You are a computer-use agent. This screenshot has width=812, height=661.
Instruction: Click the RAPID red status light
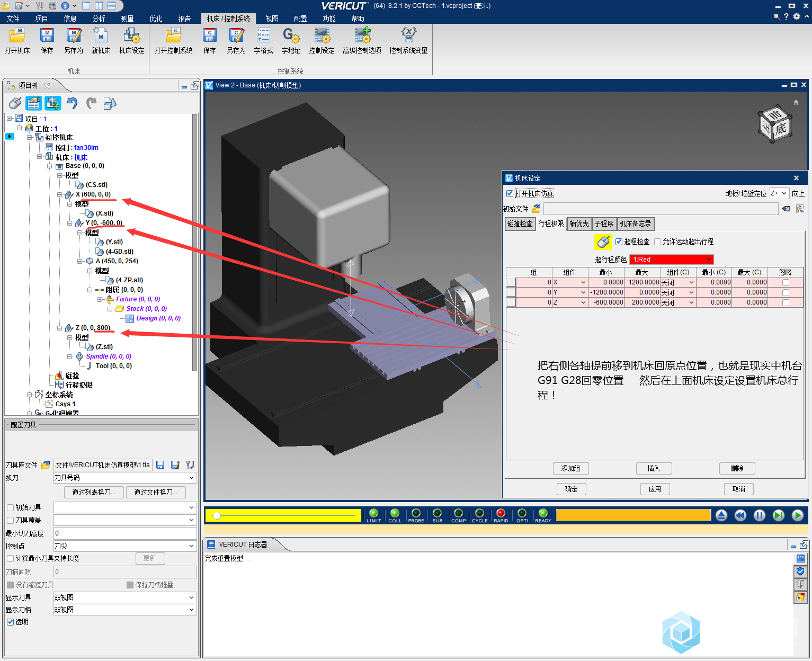[x=501, y=515]
